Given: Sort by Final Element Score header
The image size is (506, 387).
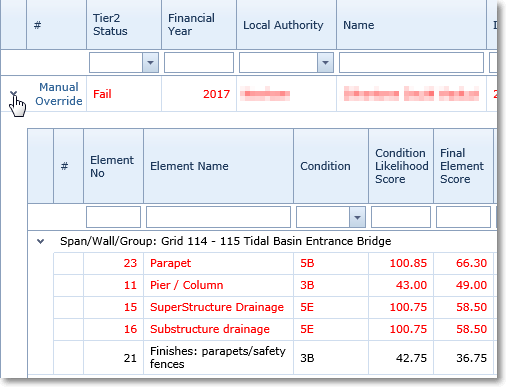Looking at the screenshot, I should tap(463, 166).
